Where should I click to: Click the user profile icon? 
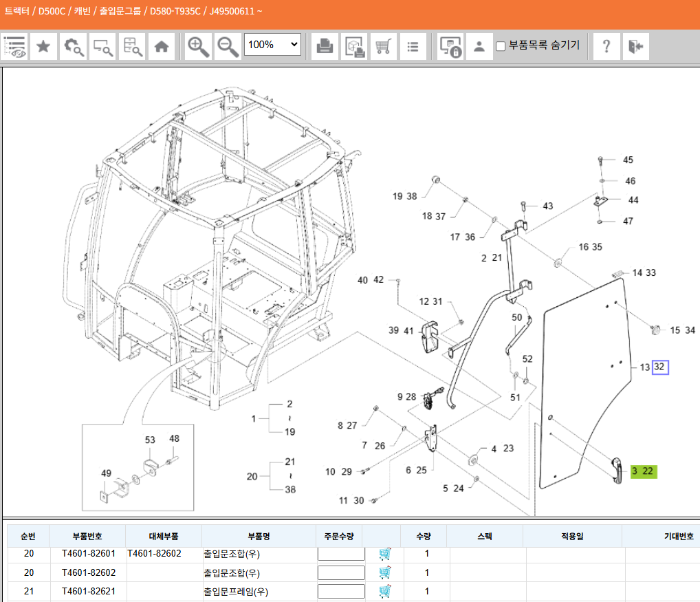click(x=479, y=46)
